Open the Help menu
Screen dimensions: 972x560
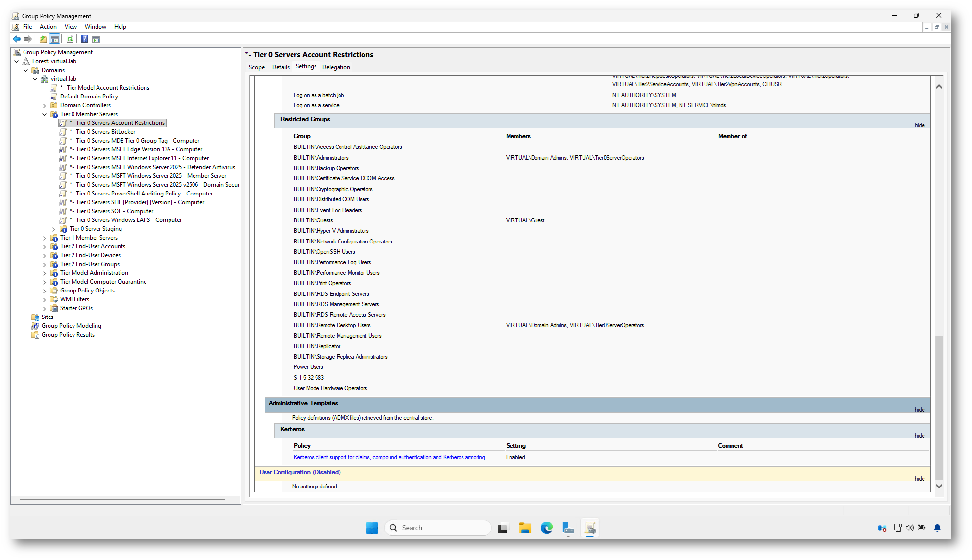pos(120,27)
